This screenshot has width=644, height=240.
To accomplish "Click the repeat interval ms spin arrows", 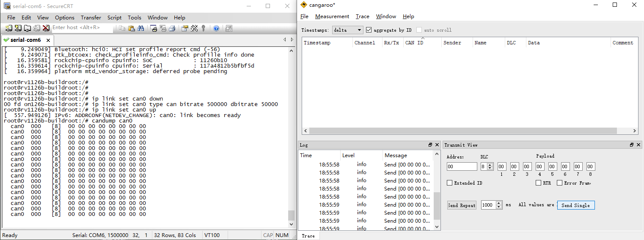I will [499, 205].
